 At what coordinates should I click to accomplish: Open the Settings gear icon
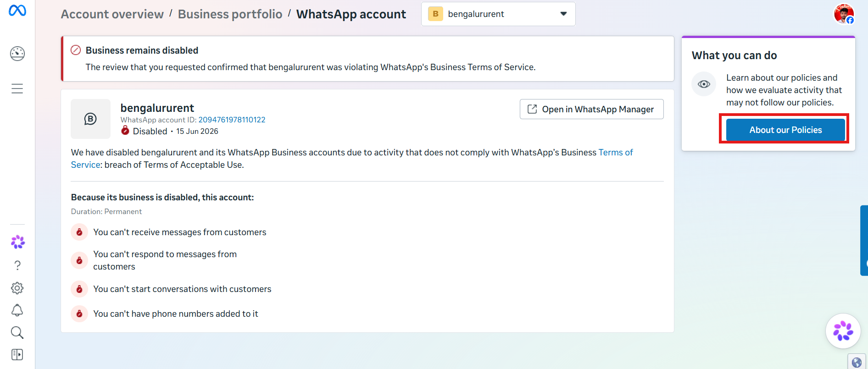pyautogui.click(x=17, y=288)
